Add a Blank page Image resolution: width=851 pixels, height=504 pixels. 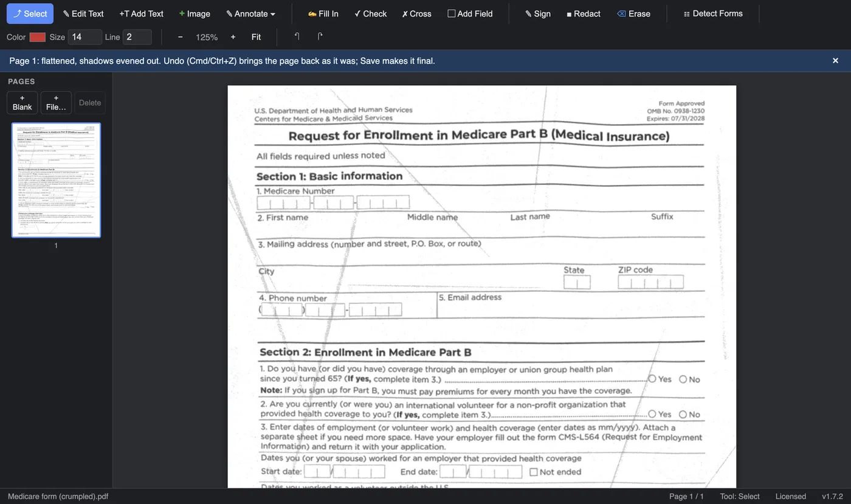(22, 103)
